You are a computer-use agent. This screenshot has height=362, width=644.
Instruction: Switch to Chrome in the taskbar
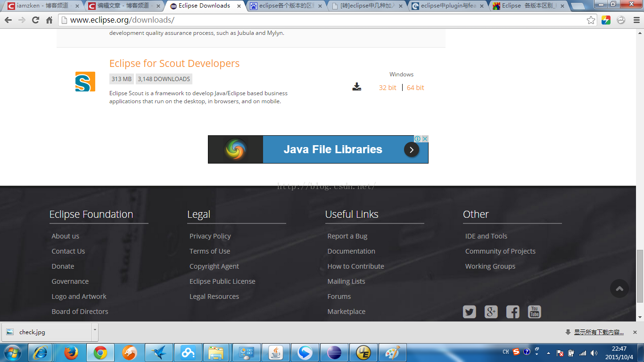100,353
